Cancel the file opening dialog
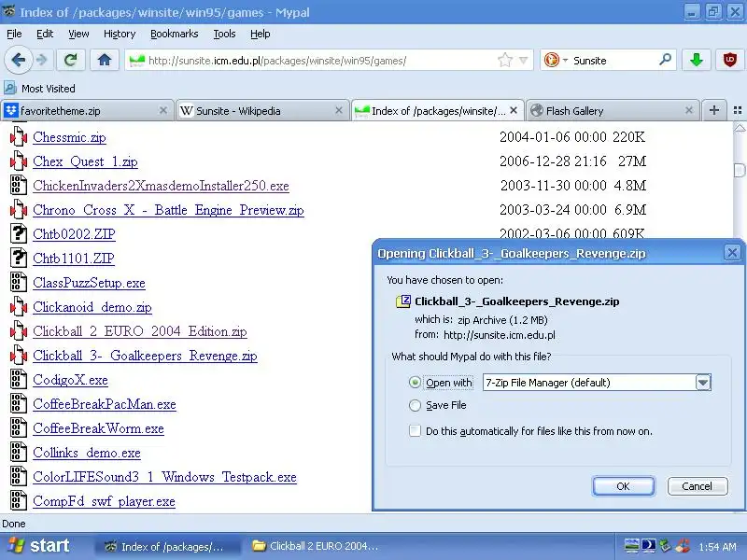Screen dimensions: 747x560 pos(697,486)
